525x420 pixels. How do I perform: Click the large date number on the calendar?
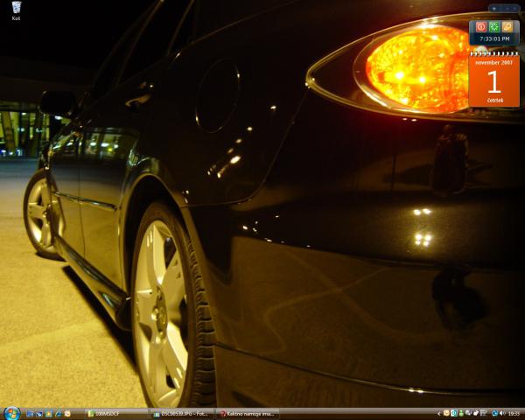click(493, 83)
